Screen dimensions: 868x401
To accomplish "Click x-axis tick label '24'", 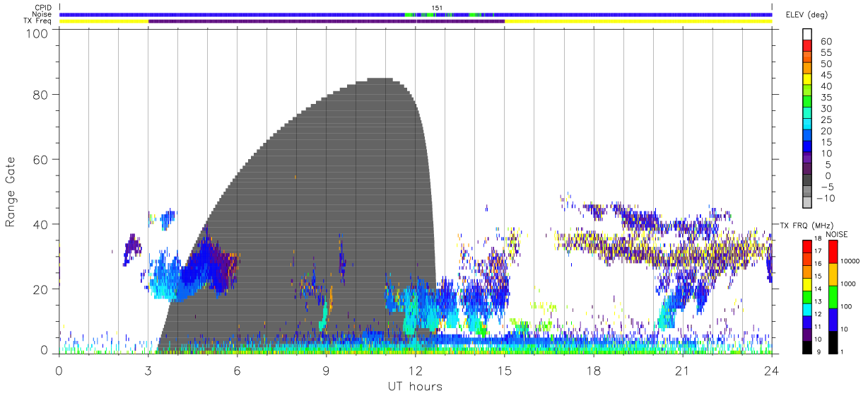I will coord(771,371).
